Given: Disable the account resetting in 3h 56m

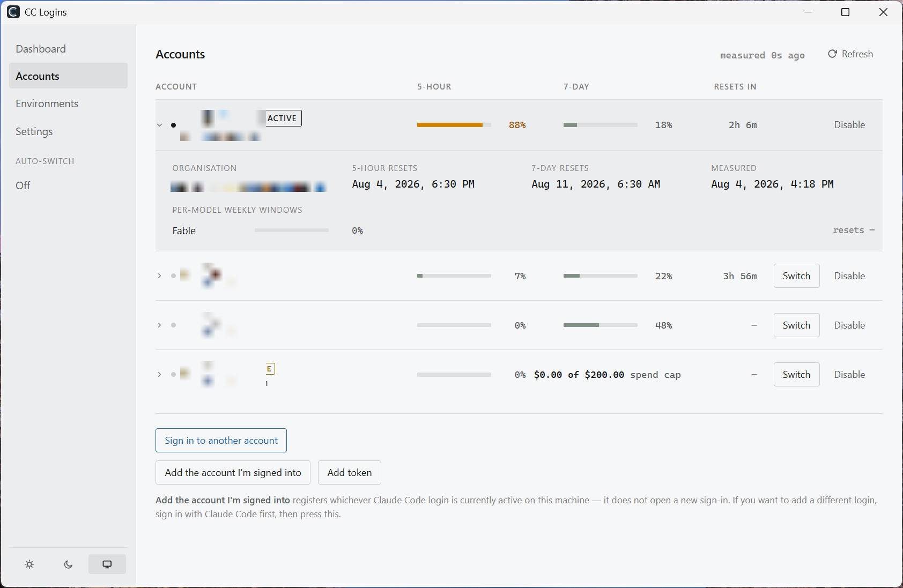Looking at the screenshot, I should click(x=849, y=276).
